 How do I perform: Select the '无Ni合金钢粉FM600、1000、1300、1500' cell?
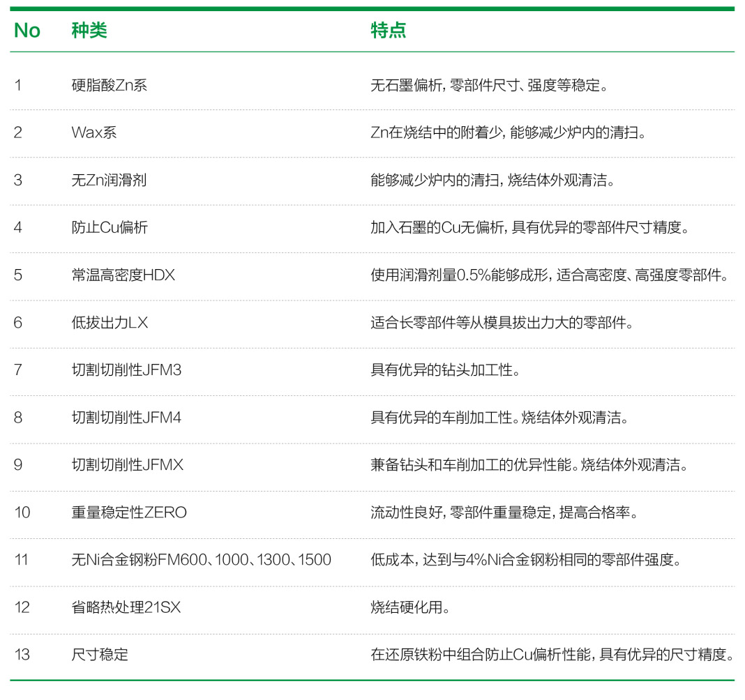click(202, 559)
